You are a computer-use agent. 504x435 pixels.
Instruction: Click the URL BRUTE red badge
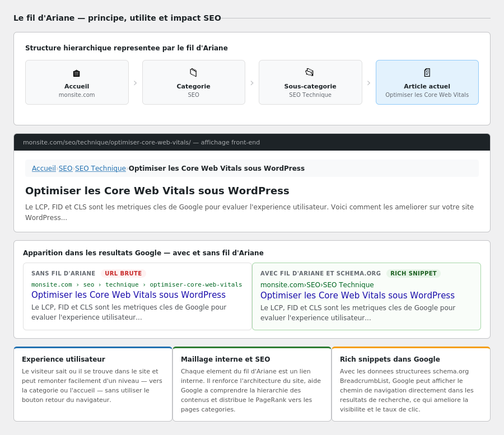123,273
